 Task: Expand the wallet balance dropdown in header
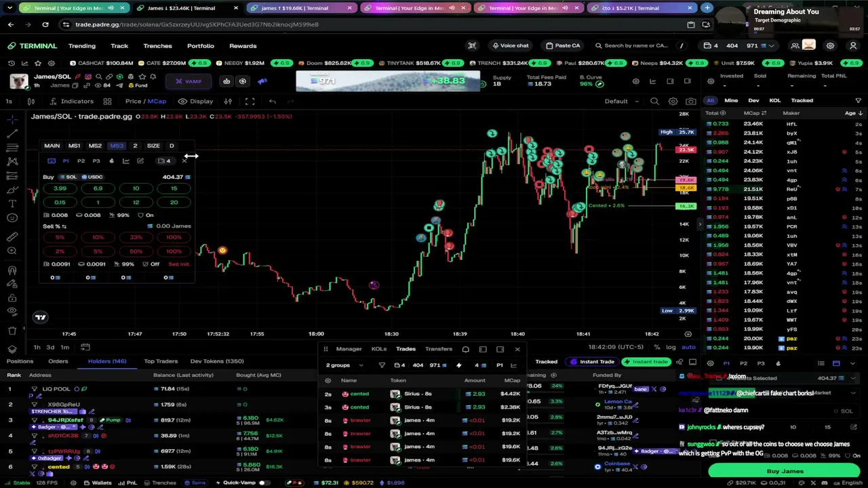point(772,46)
